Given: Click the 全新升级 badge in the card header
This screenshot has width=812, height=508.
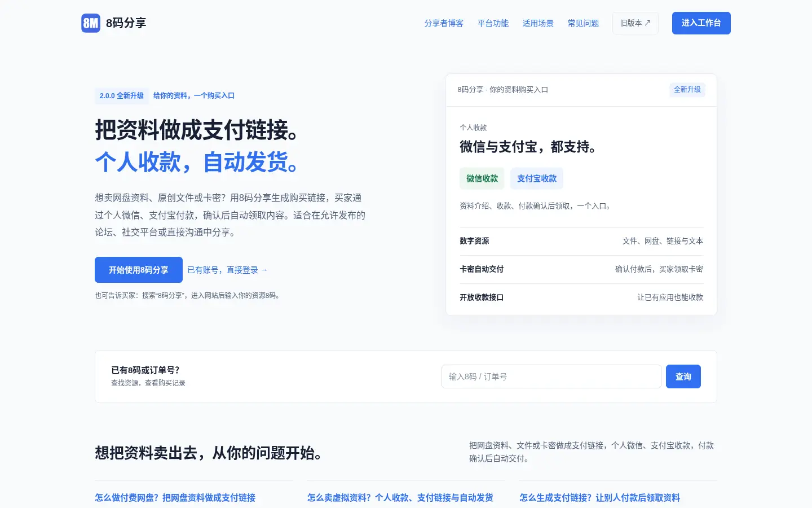Looking at the screenshot, I should click(x=687, y=90).
